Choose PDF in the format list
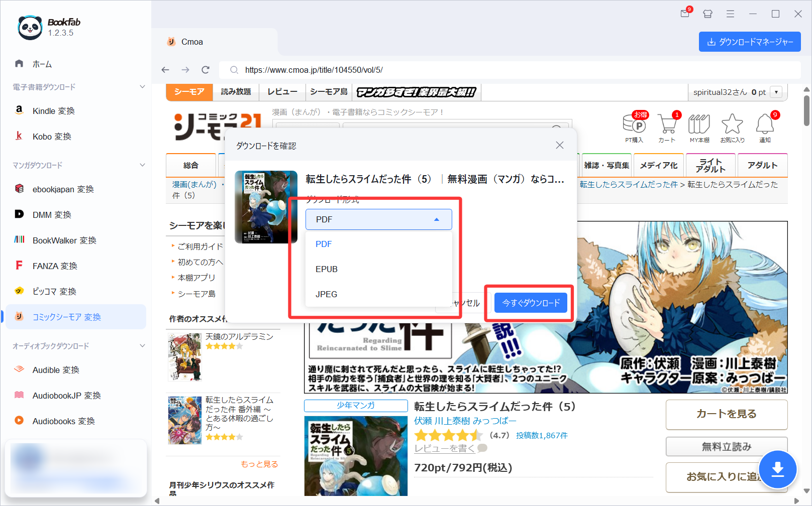 pyautogui.click(x=379, y=244)
